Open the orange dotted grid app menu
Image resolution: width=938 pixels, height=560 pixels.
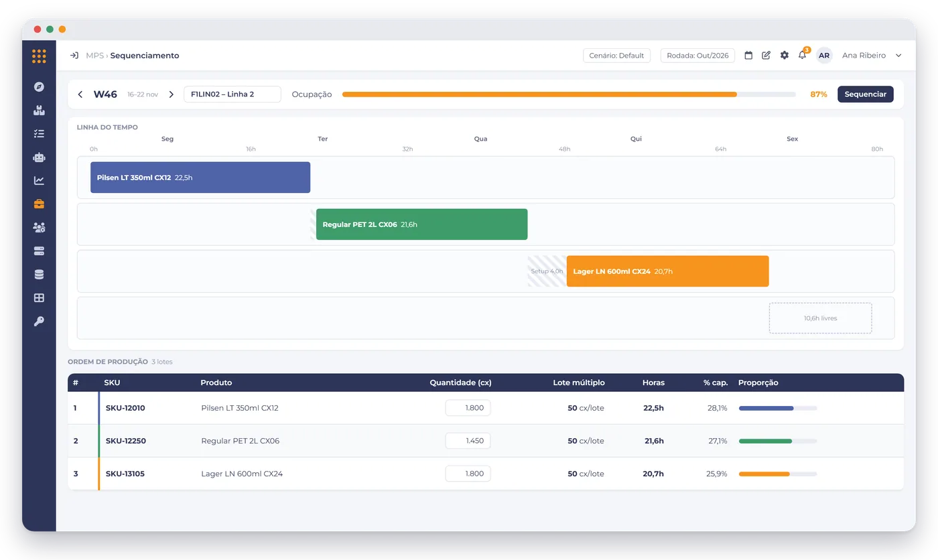coord(39,56)
